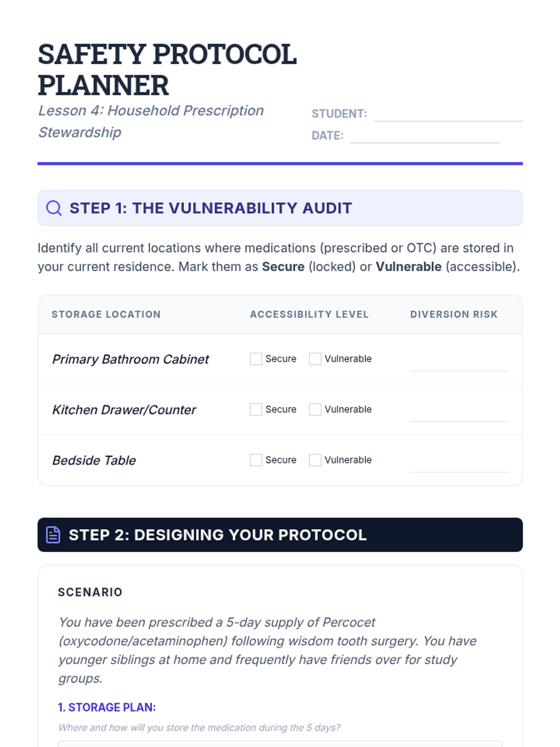
Task: Click the 1. Storage Plan heading
Action: pyautogui.click(x=106, y=707)
